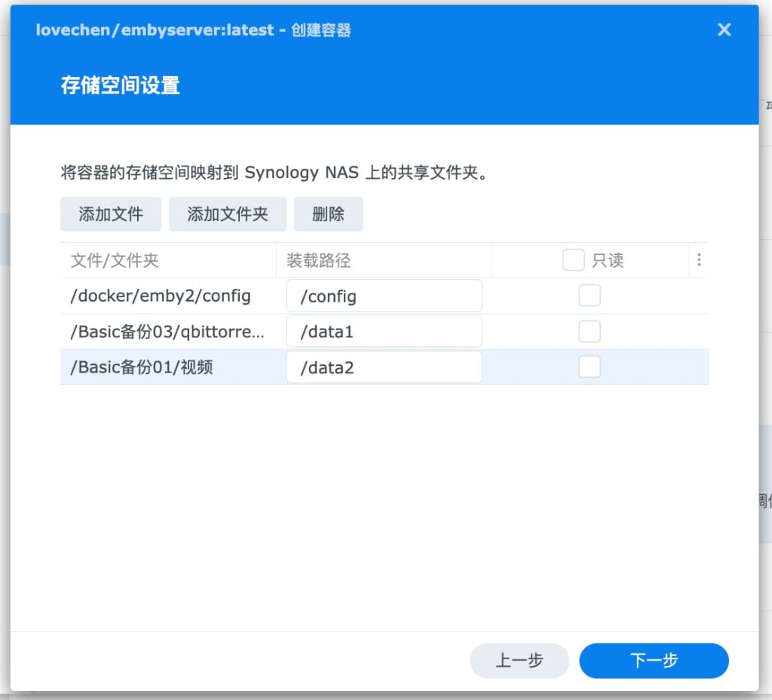This screenshot has width=772, height=700.
Task: Click 下一步 to proceed
Action: point(654,660)
